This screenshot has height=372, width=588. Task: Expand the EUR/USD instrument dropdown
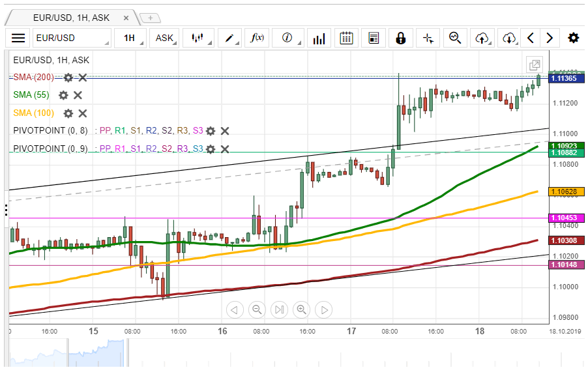[x=72, y=38]
